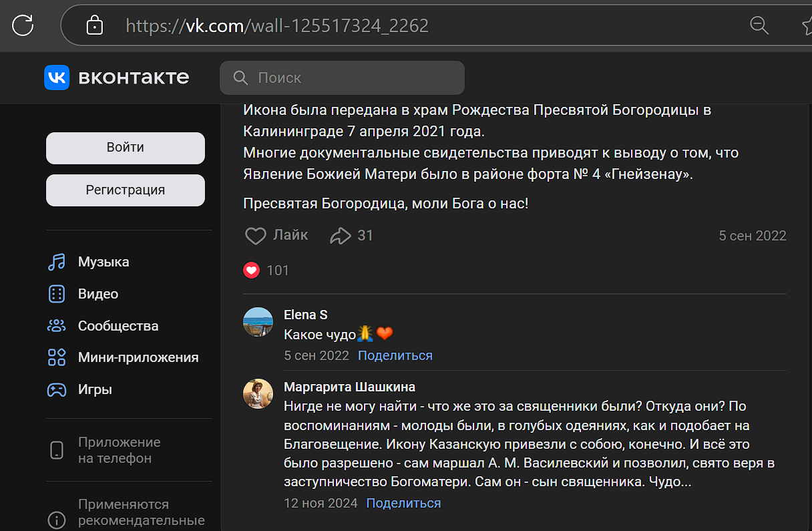Open the browser zoom magnifier icon
Image resolution: width=812 pixels, height=531 pixels.
click(x=759, y=25)
